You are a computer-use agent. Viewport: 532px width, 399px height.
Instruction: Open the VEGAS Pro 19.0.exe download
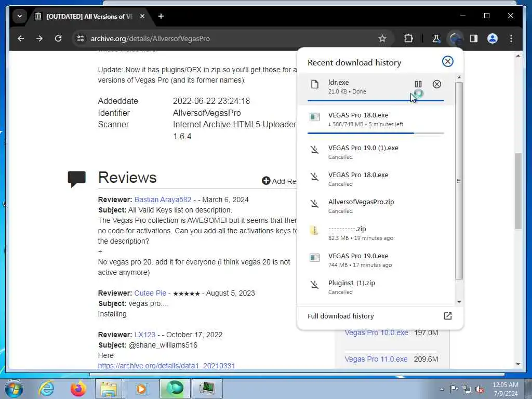(376, 260)
